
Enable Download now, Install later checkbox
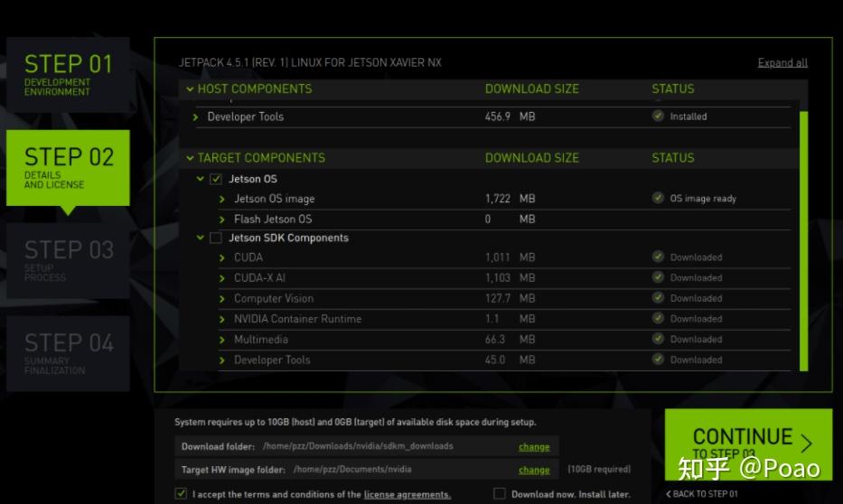click(500, 493)
